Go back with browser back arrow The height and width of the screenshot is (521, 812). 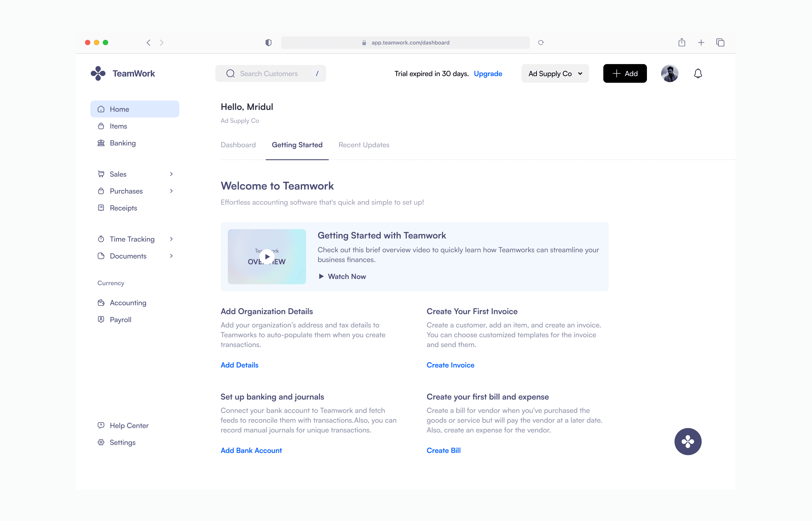coord(149,43)
